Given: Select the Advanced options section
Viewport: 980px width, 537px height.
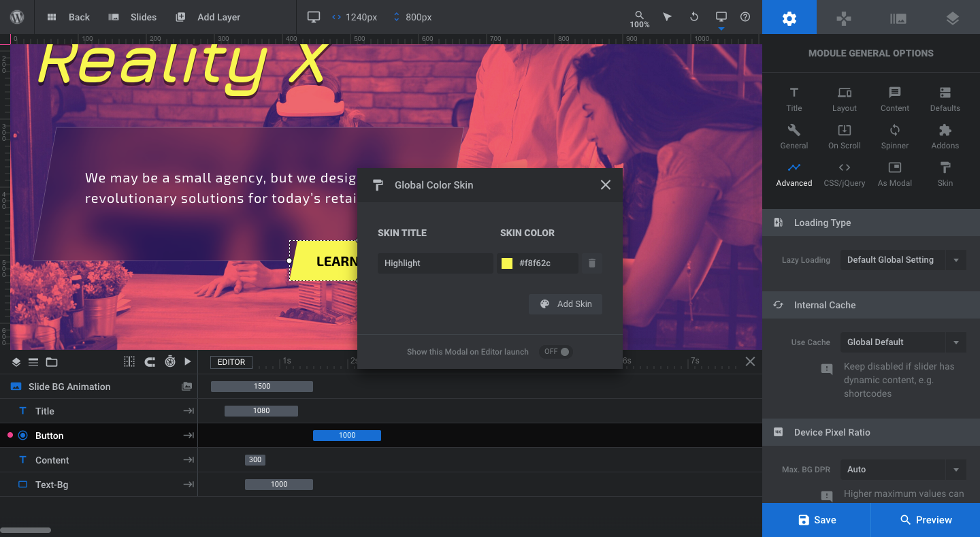Looking at the screenshot, I should tap(794, 174).
